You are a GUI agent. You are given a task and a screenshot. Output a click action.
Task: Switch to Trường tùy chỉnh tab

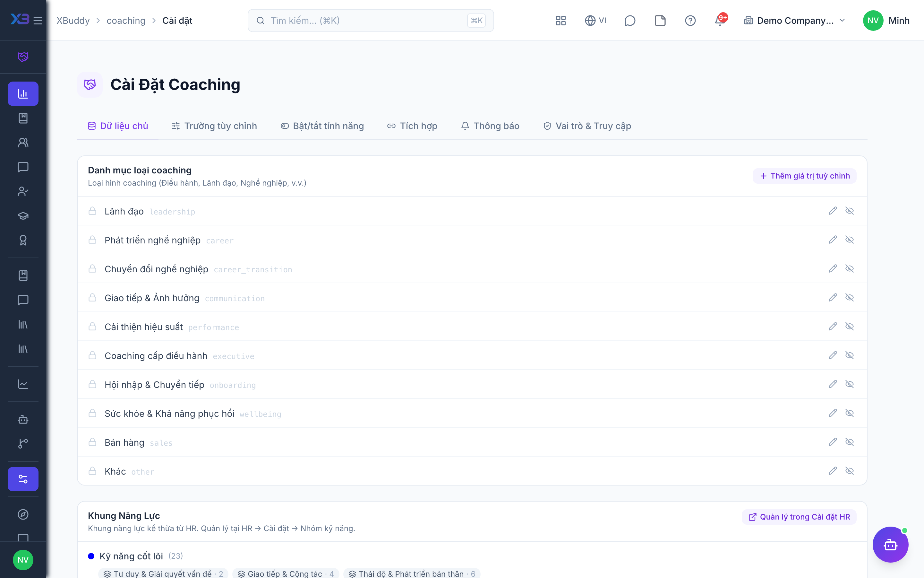(x=214, y=126)
